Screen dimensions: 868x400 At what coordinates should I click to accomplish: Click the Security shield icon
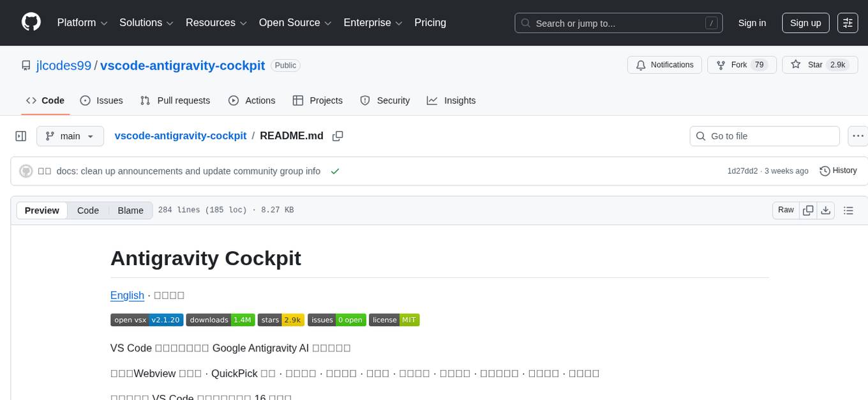click(364, 100)
